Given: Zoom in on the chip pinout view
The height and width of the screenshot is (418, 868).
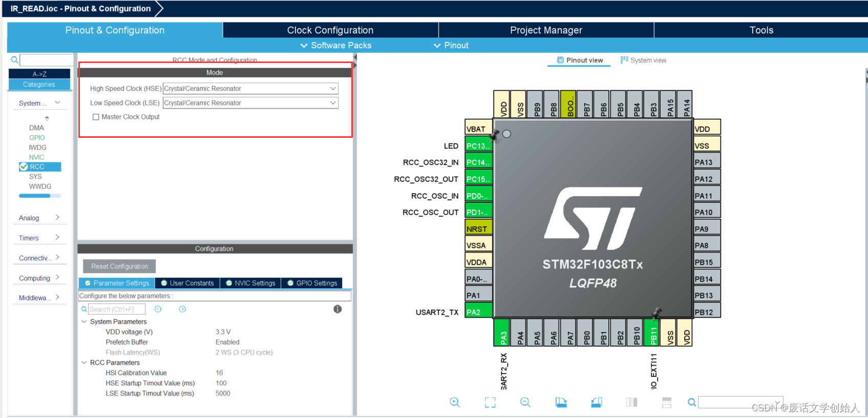Looking at the screenshot, I should coord(455,403).
